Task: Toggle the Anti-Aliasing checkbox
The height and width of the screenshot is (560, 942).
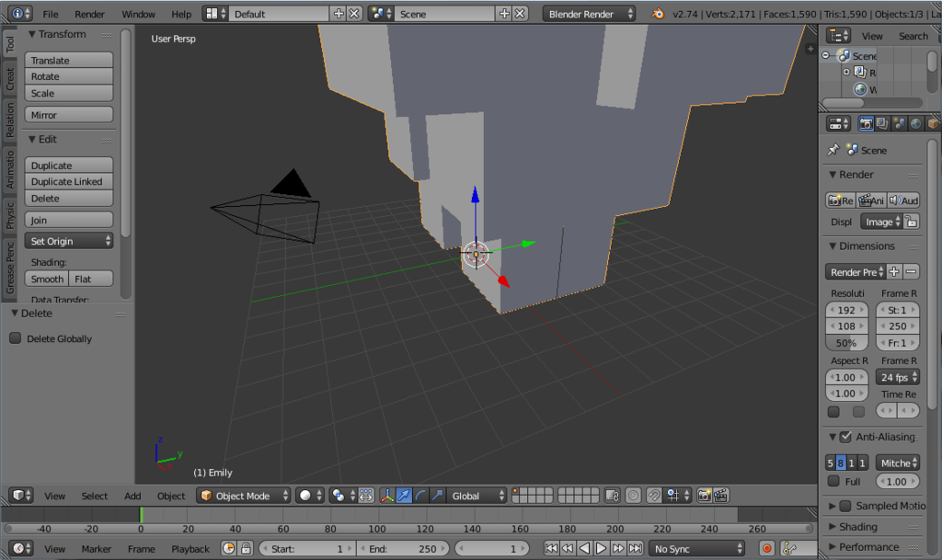Action: (845, 437)
